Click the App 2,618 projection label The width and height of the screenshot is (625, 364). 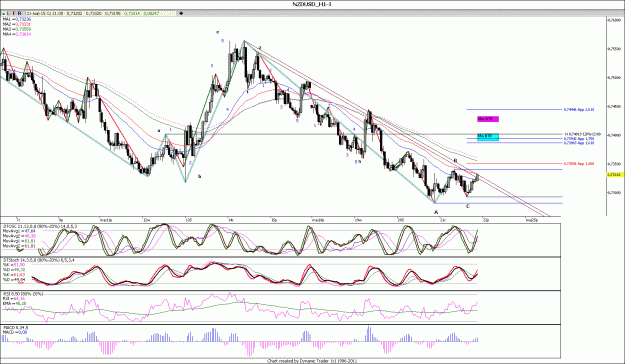coord(579,109)
